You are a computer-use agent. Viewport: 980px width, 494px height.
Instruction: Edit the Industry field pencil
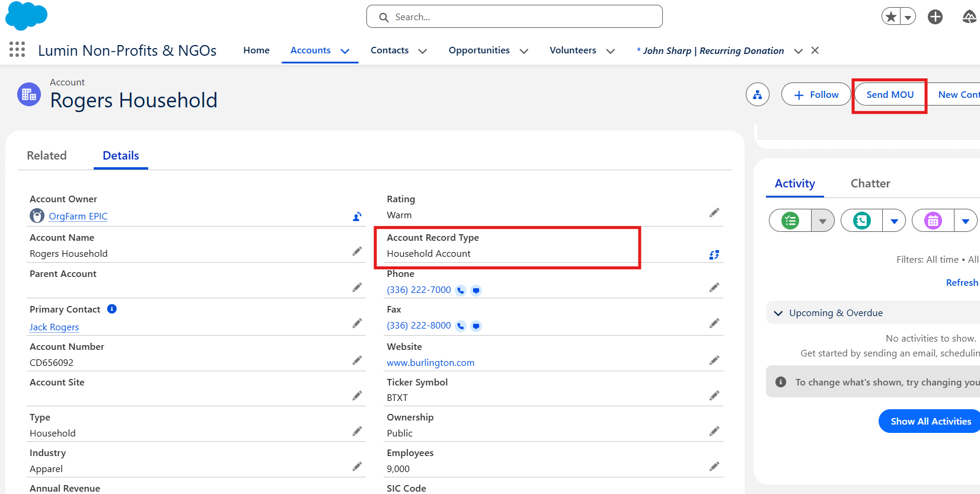click(357, 467)
